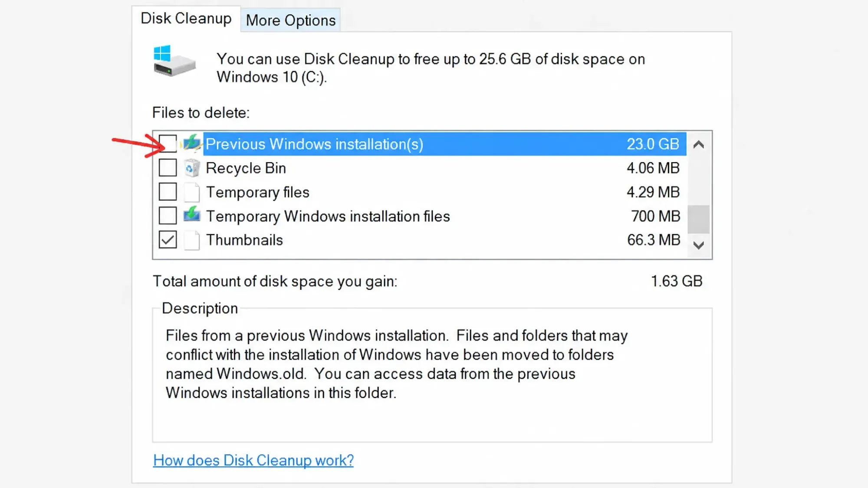Click the 700 MB size value
The height and width of the screenshot is (488, 868).
coord(655,216)
